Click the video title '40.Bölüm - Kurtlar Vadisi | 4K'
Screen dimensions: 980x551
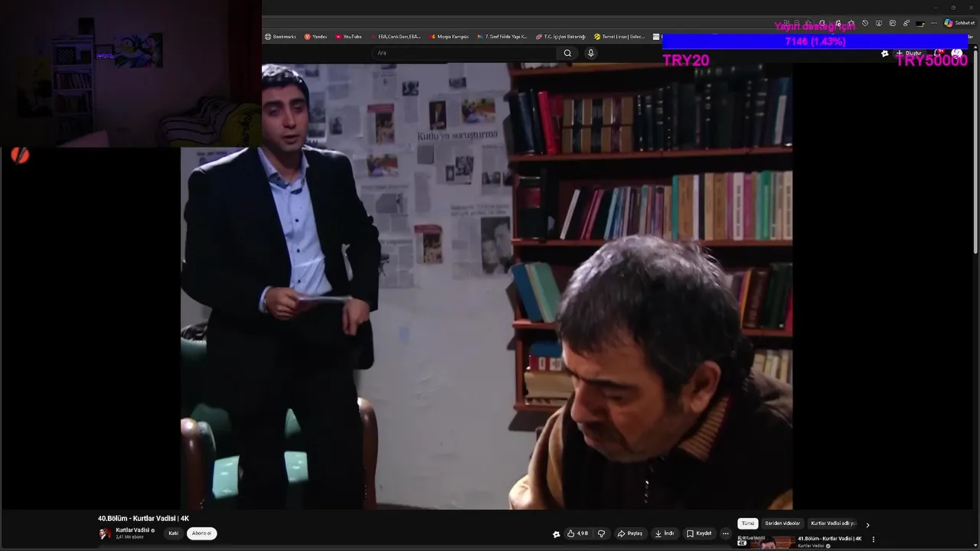(x=143, y=519)
